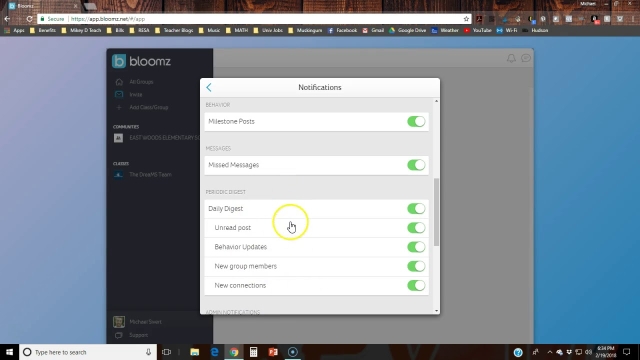Viewport: 640px width, 360px height.
Task: Open Michael Swert profile in sidebar
Action: pos(145,322)
